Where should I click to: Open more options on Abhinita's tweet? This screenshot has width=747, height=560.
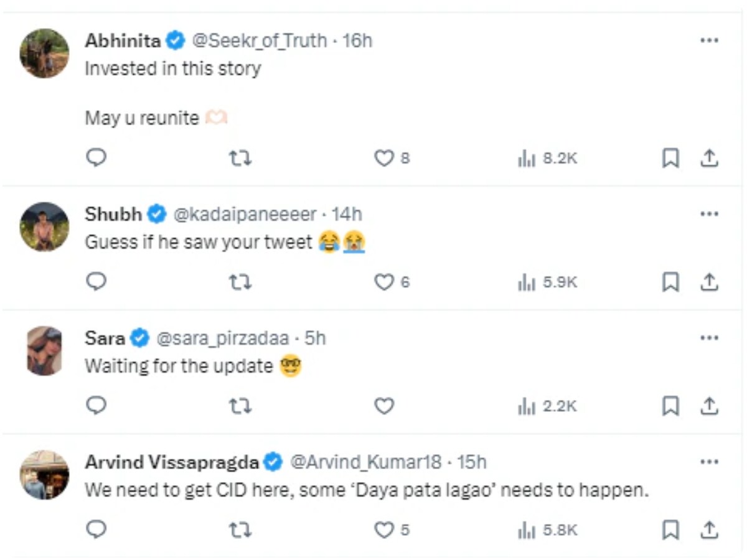point(709,40)
